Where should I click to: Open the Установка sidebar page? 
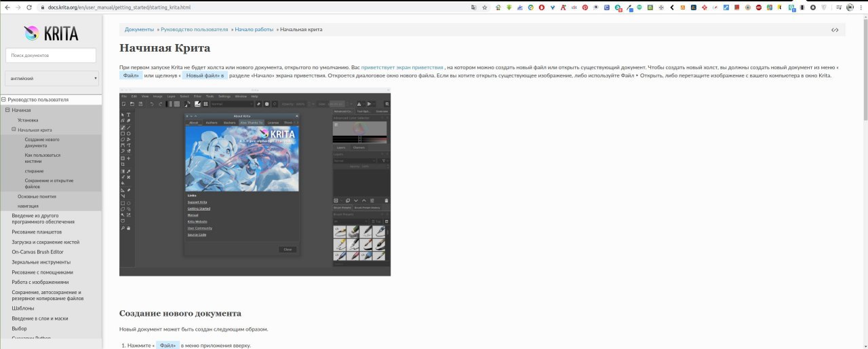tap(28, 120)
